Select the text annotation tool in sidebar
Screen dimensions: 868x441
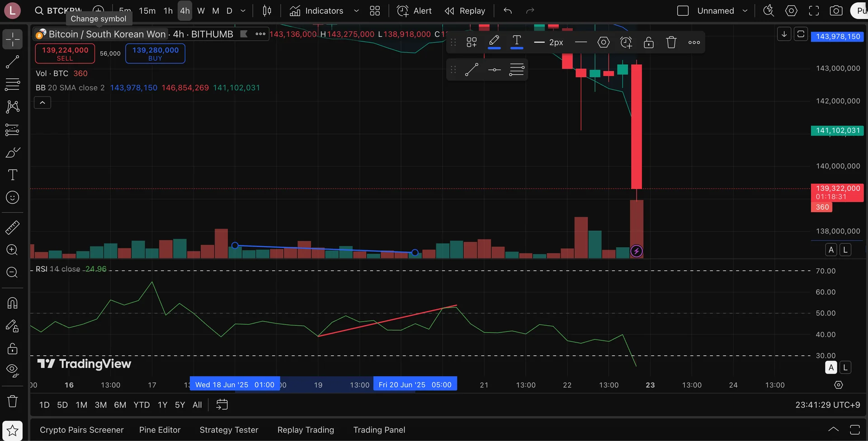point(13,175)
